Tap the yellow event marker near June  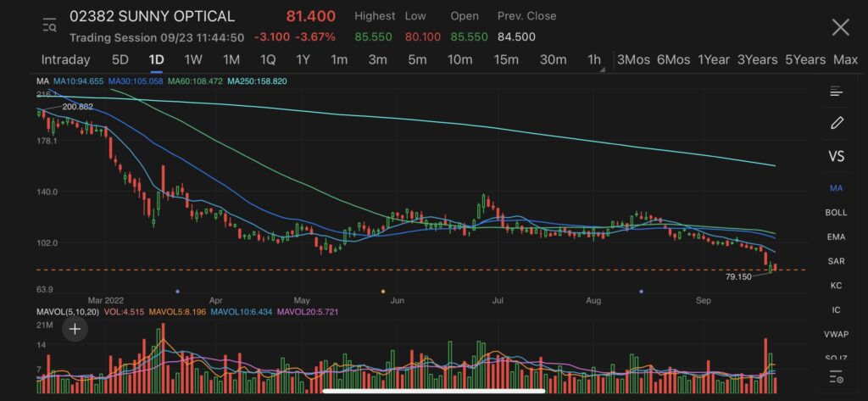(x=382, y=291)
